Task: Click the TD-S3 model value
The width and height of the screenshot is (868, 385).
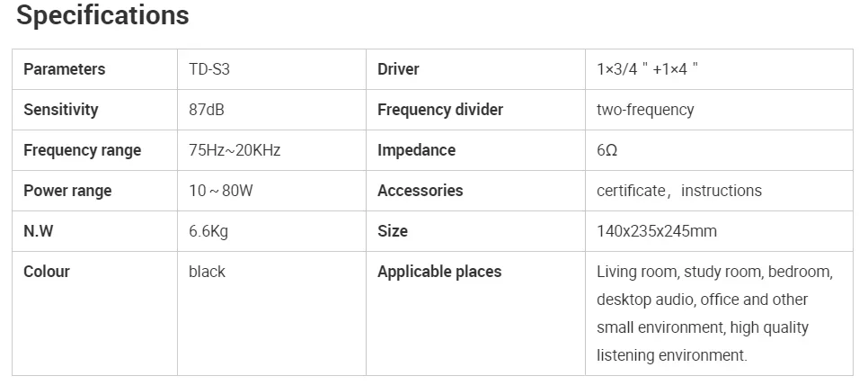Action: coord(209,69)
